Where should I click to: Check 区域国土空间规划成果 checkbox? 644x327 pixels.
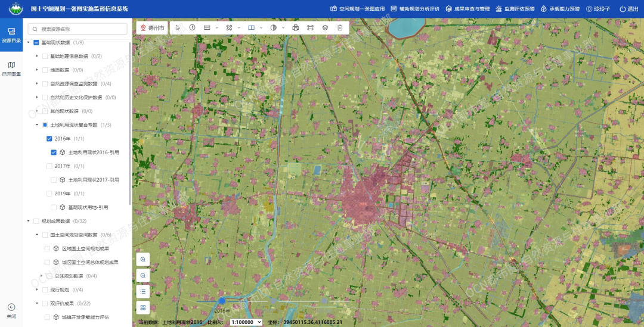(47, 248)
